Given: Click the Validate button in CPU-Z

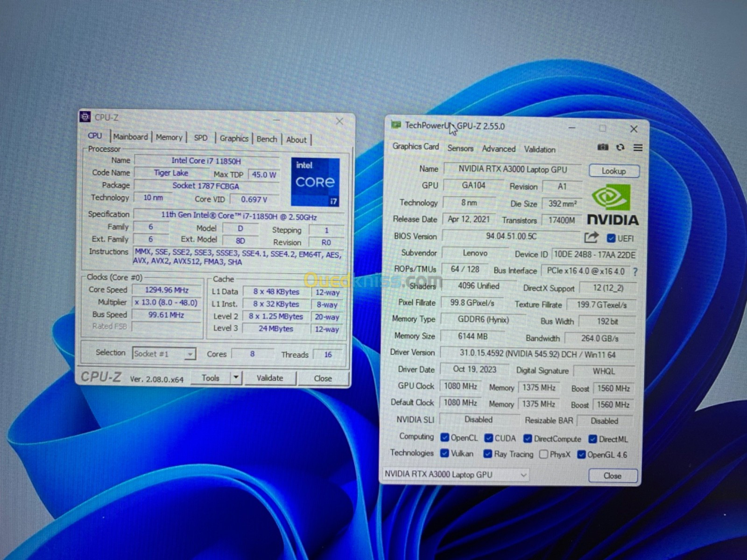Looking at the screenshot, I should coord(270,378).
